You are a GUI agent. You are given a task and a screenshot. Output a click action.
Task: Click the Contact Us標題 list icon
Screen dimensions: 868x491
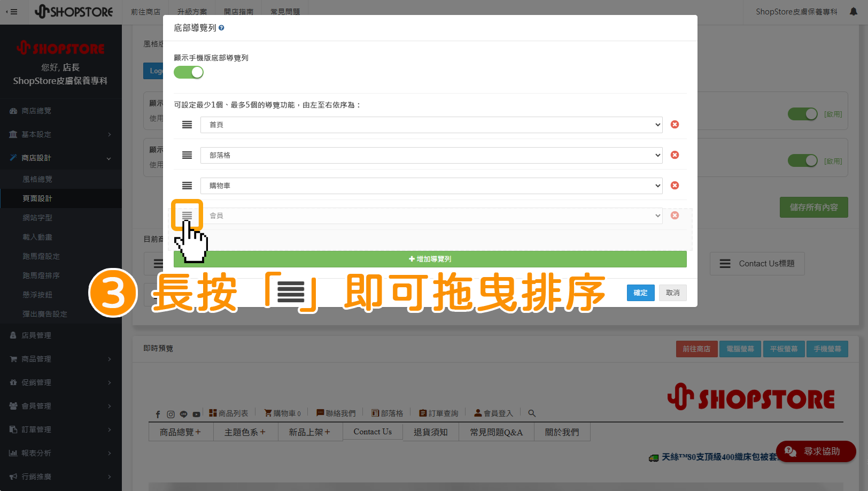point(725,264)
